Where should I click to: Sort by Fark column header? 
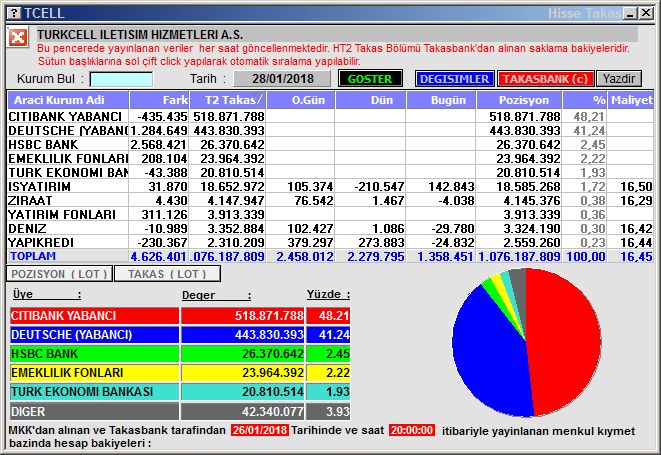[159, 100]
